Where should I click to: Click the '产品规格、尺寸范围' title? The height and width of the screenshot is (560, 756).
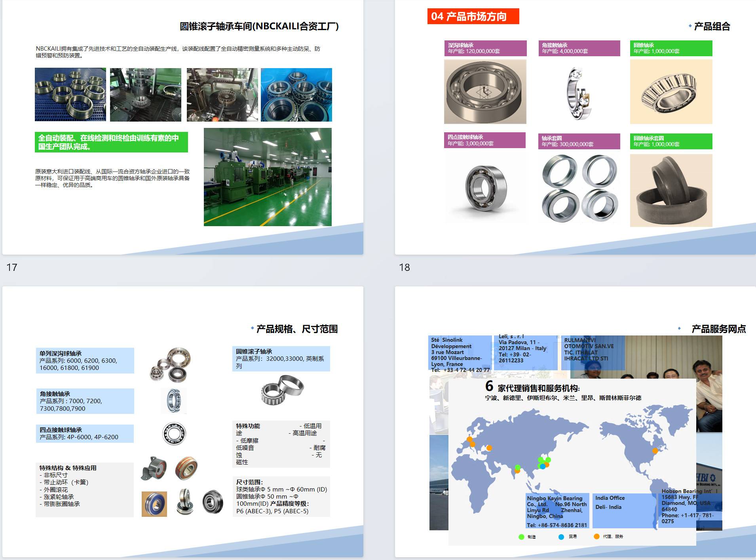[297, 329]
